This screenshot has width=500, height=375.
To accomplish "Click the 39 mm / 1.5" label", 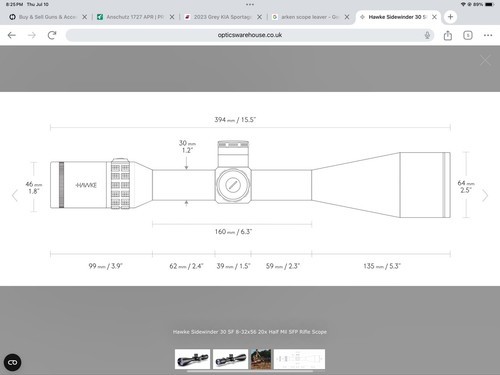I will (233, 266).
